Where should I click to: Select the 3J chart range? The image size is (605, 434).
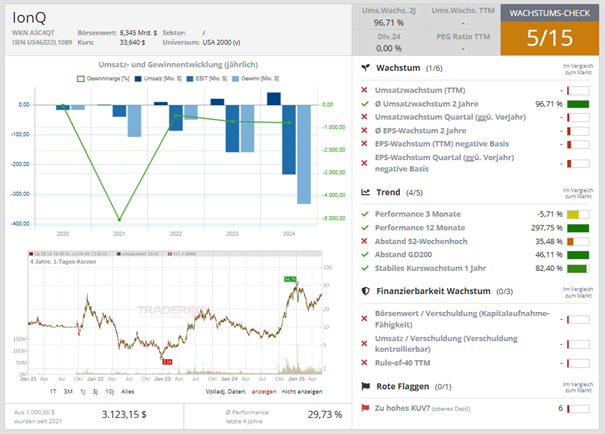pos(95,392)
